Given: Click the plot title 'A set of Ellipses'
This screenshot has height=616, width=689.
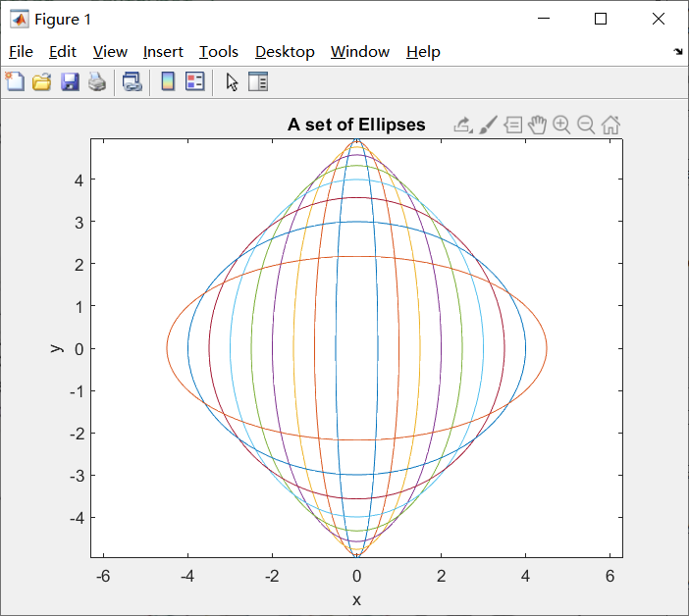Looking at the screenshot, I should coord(356,125).
